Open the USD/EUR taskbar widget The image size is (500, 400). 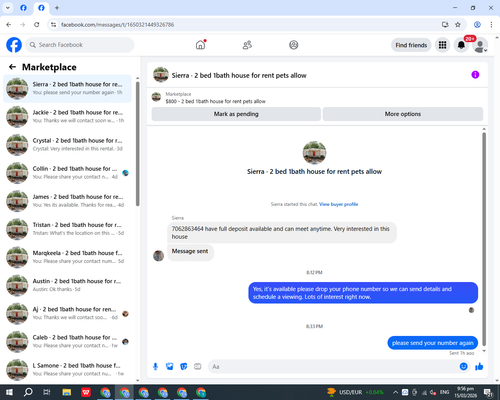click(x=355, y=392)
